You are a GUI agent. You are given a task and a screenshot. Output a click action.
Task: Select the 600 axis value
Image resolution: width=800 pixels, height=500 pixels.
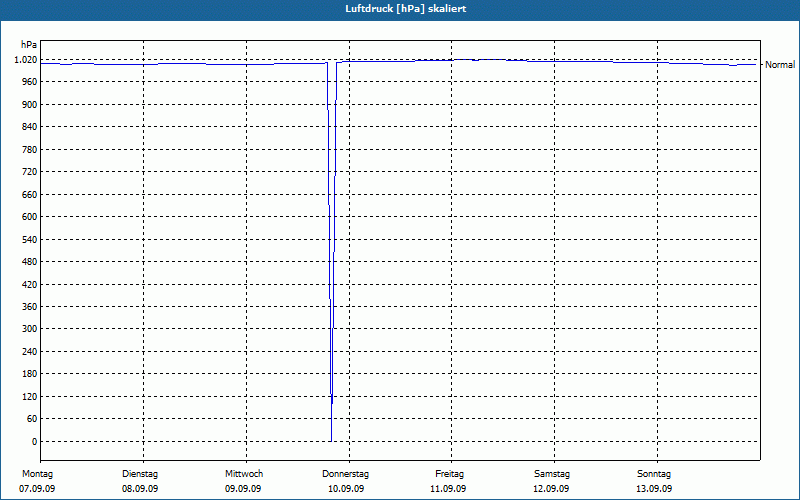[x=30, y=217]
